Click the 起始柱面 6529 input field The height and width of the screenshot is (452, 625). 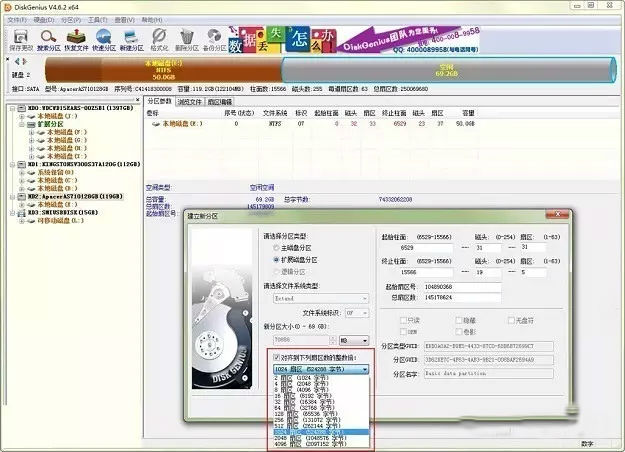pos(426,248)
